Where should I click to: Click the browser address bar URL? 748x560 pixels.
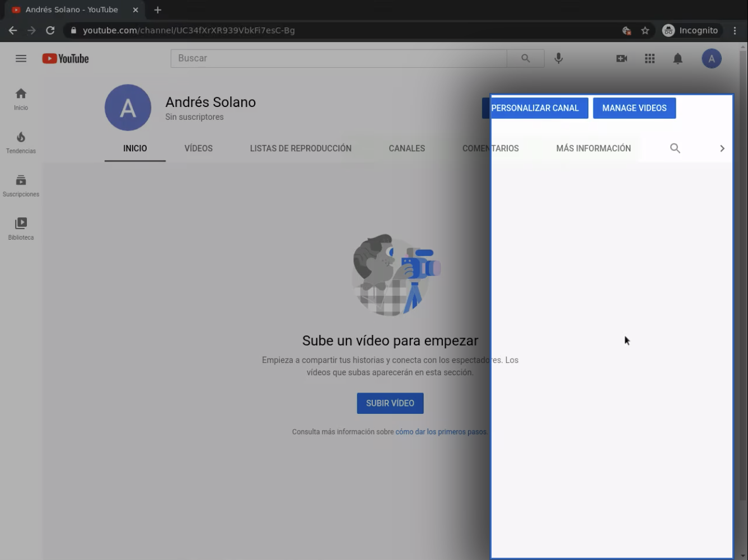point(189,30)
